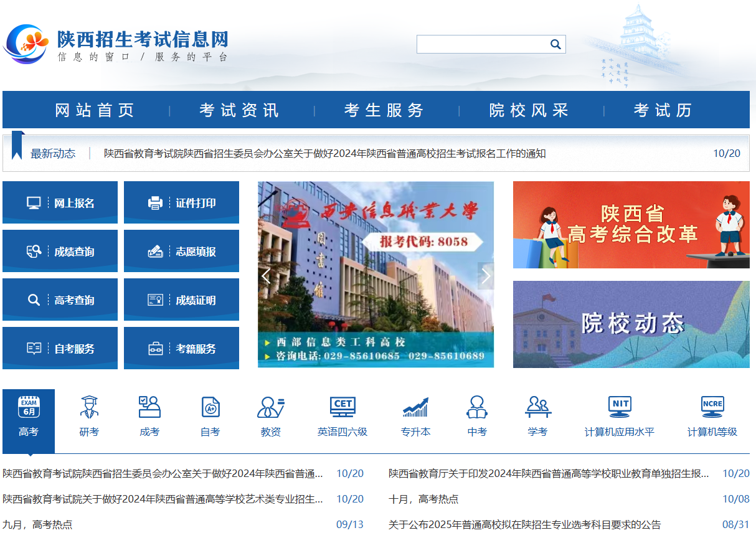The width and height of the screenshot is (756, 543).
Task: Open the 艺术类专业招生 notice link
Action: [163, 499]
